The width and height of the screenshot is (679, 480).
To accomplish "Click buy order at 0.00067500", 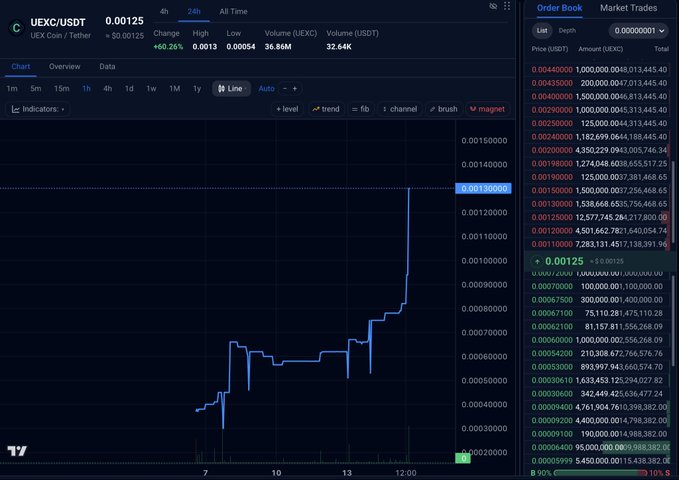I will (598, 299).
